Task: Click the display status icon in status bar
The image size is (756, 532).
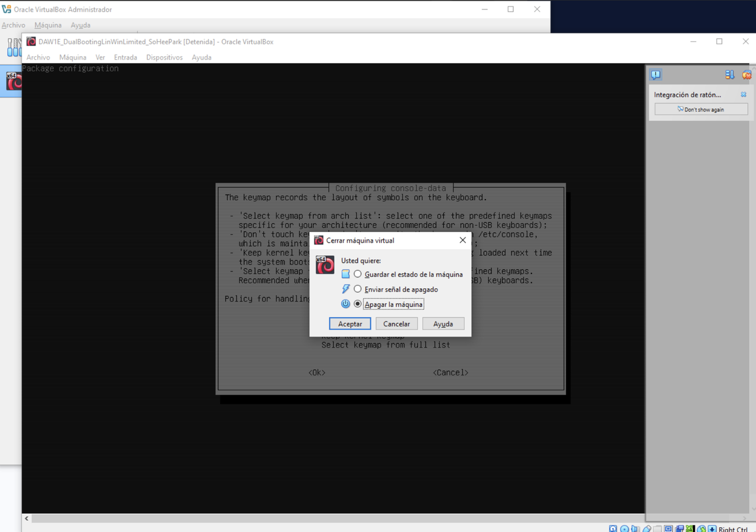Action: (x=668, y=528)
